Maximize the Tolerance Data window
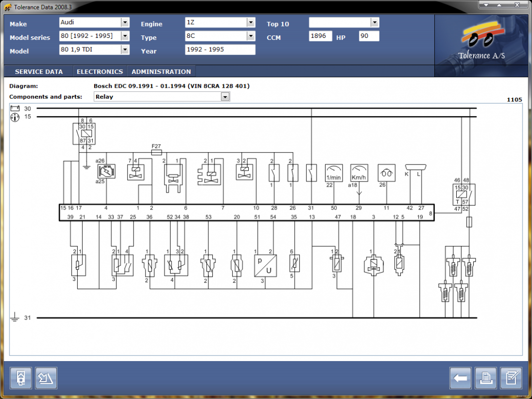This screenshot has height=399, width=532. 500,5
